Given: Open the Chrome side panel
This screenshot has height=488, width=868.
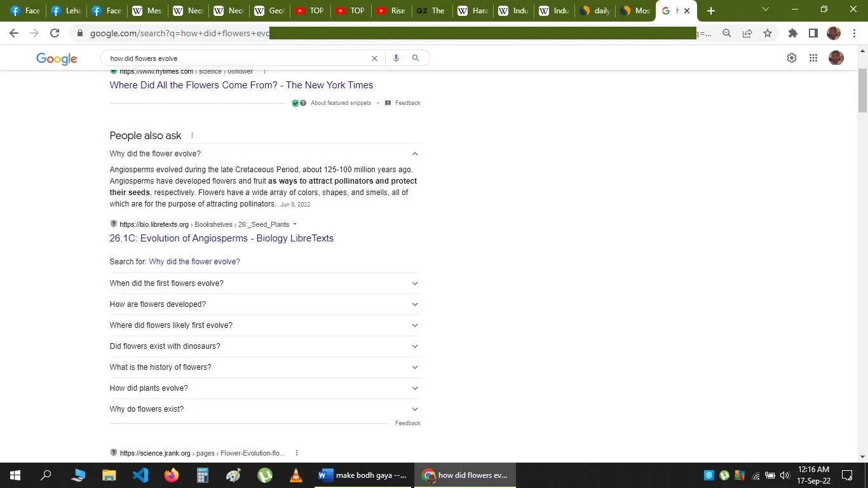Looking at the screenshot, I should tap(813, 33).
